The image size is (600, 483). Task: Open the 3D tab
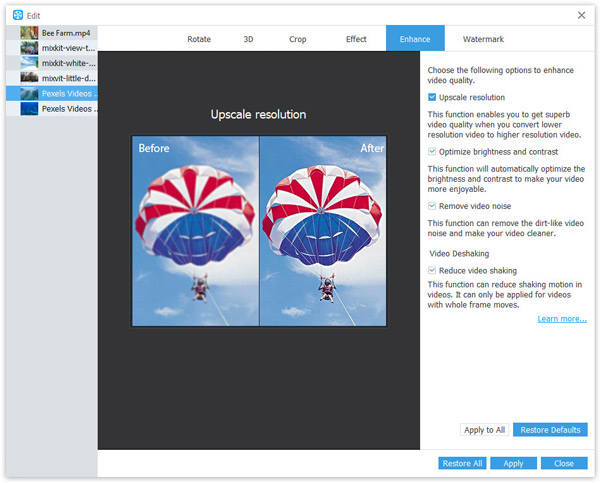248,39
